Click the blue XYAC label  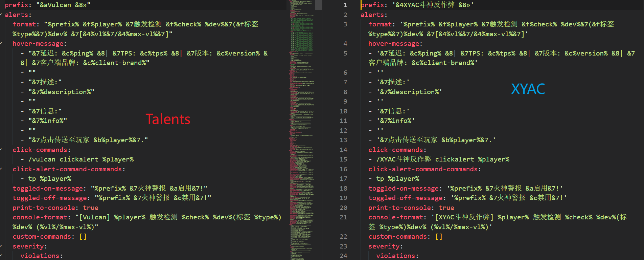pos(528,89)
